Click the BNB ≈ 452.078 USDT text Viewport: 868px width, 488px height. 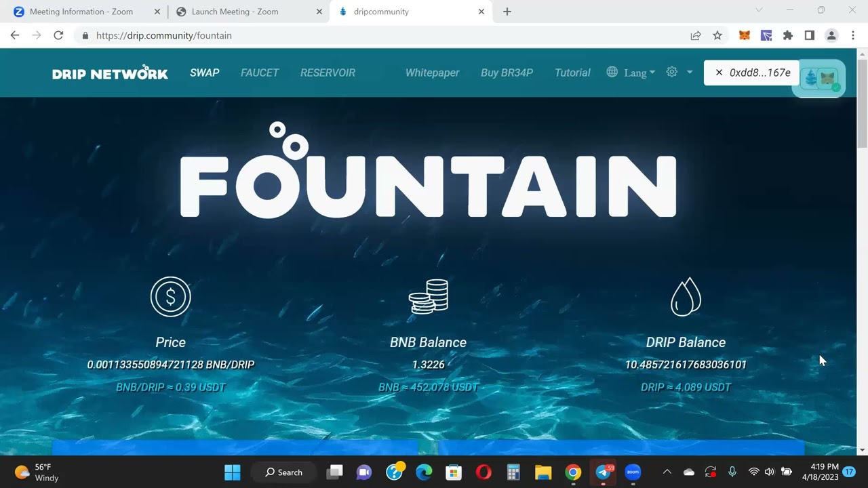coord(429,388)
